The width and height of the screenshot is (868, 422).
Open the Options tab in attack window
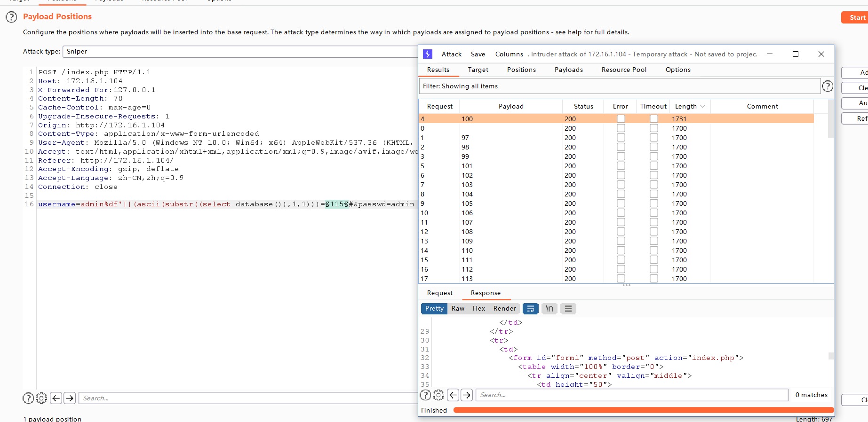tap(678, 70)
